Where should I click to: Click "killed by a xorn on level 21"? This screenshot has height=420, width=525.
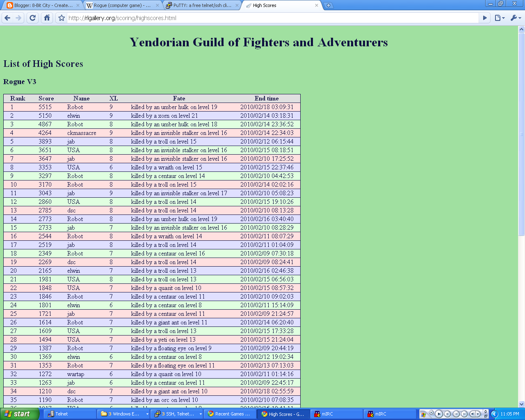tap(164, 116)
